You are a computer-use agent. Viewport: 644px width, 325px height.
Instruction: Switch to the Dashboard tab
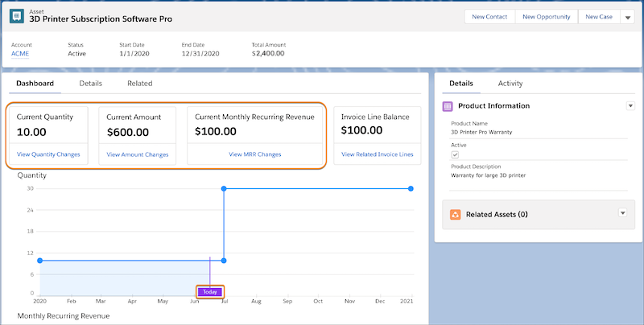(x=35, y=84)
